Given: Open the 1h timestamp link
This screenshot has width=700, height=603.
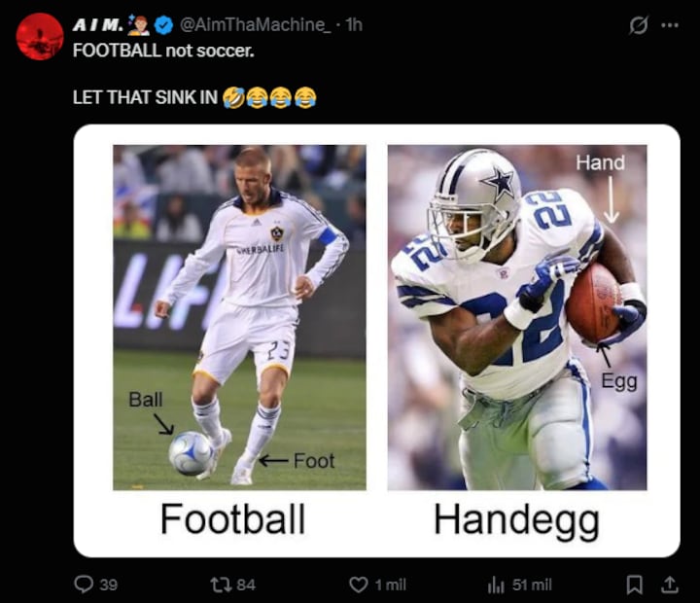Looking at the screenshot, I should click(354, 25).
